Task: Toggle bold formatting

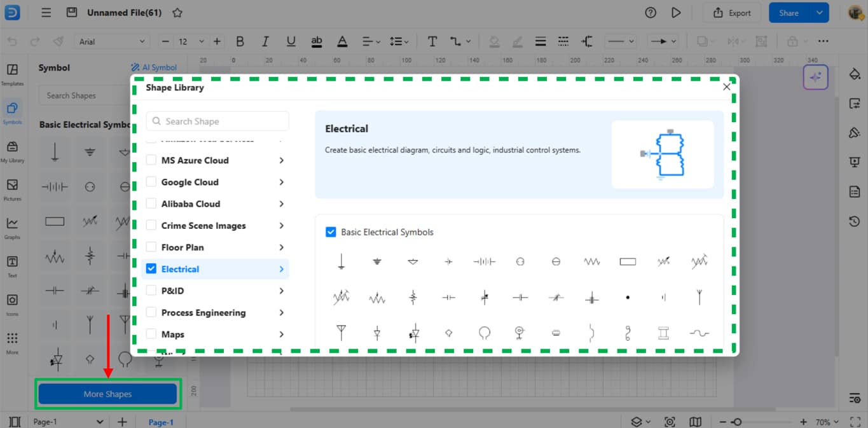Action: click(240, 41)
